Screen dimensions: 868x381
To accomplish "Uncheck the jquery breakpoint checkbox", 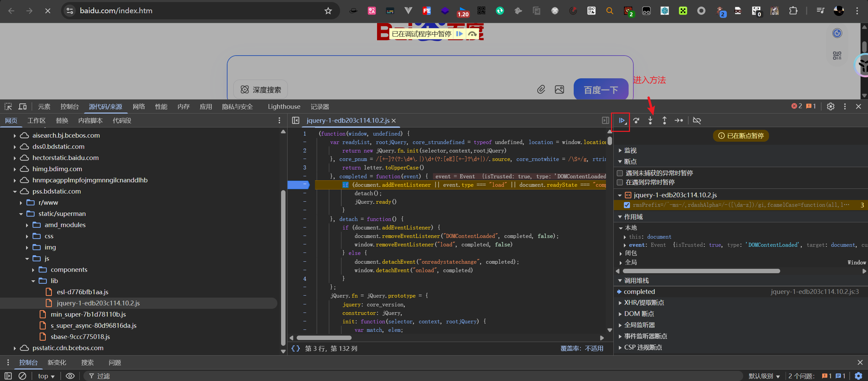I will click(x=627, y=205).
